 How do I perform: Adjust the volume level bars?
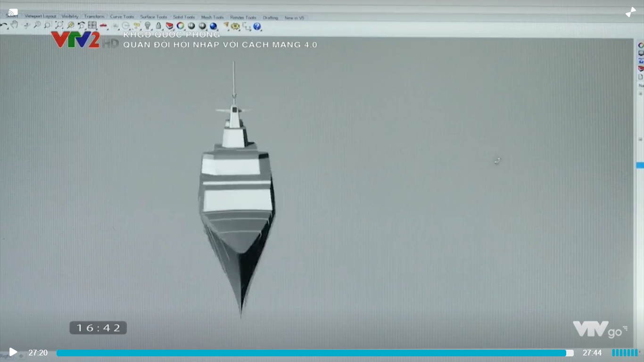625,353
